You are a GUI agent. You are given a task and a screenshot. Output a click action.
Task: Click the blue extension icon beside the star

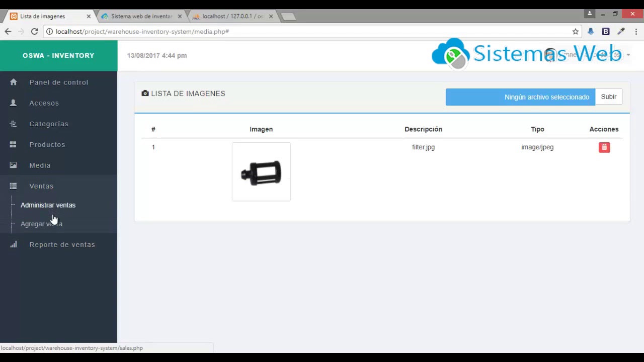[591, 31]
